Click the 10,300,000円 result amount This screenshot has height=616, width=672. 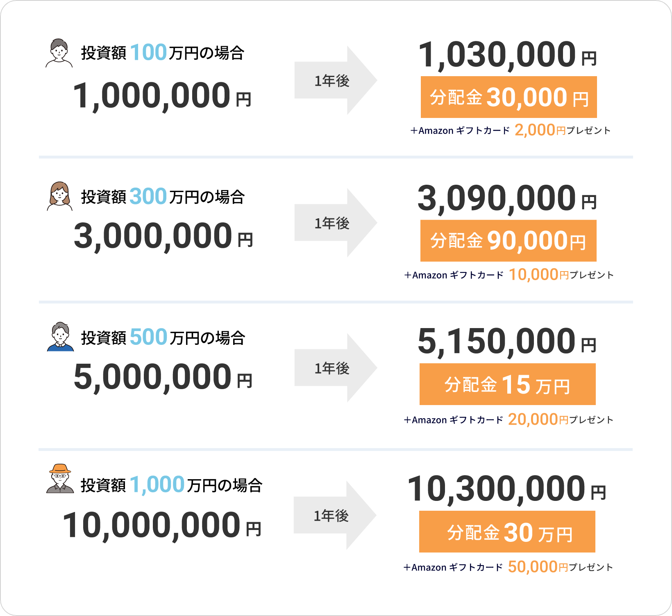tap(506, 488)
